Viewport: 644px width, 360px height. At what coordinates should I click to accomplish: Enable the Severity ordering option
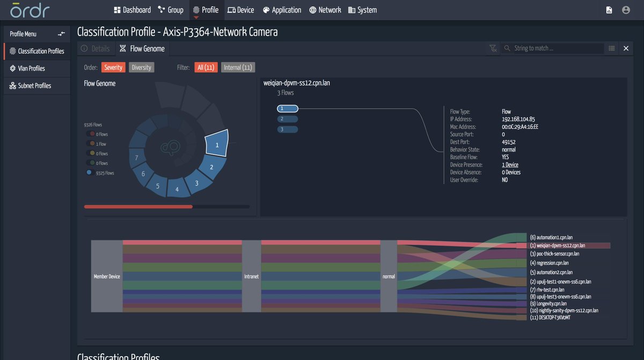pyautogui.click(x=113, y=67)
